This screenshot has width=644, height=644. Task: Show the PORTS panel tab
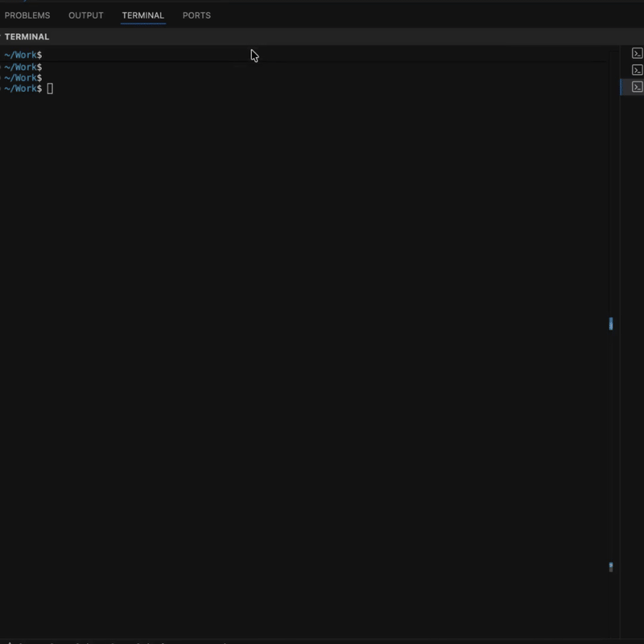(196, 15)
